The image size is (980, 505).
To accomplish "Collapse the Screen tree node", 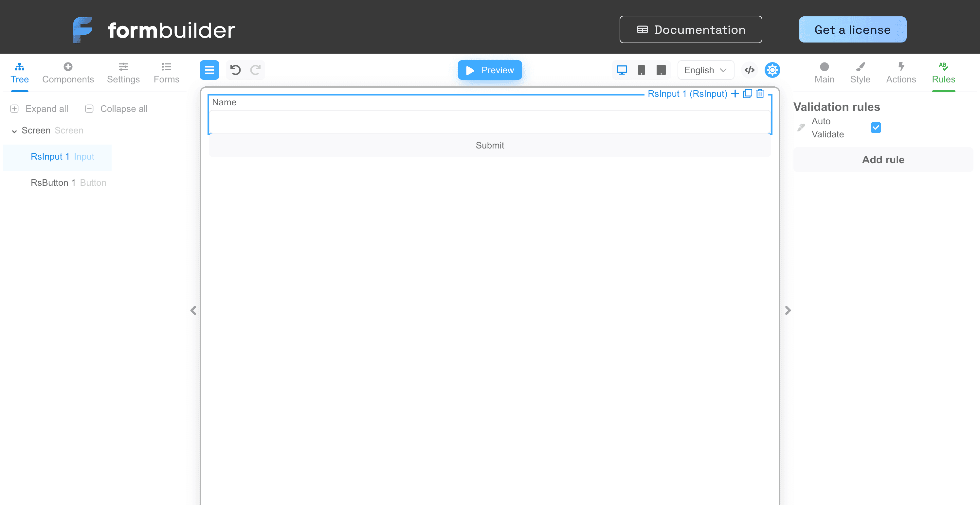I will coord(14,131).
